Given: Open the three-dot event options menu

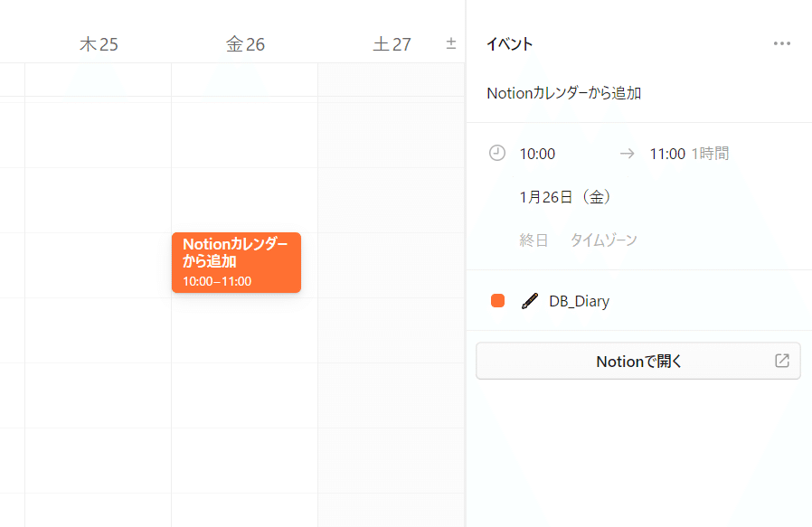Looking at the screenshot, I should click(781, 43).
